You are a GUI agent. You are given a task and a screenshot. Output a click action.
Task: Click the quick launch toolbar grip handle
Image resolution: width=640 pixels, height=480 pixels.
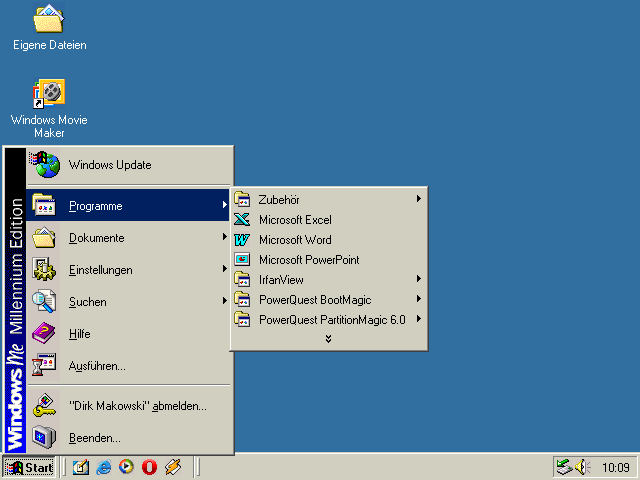point(64,467)
